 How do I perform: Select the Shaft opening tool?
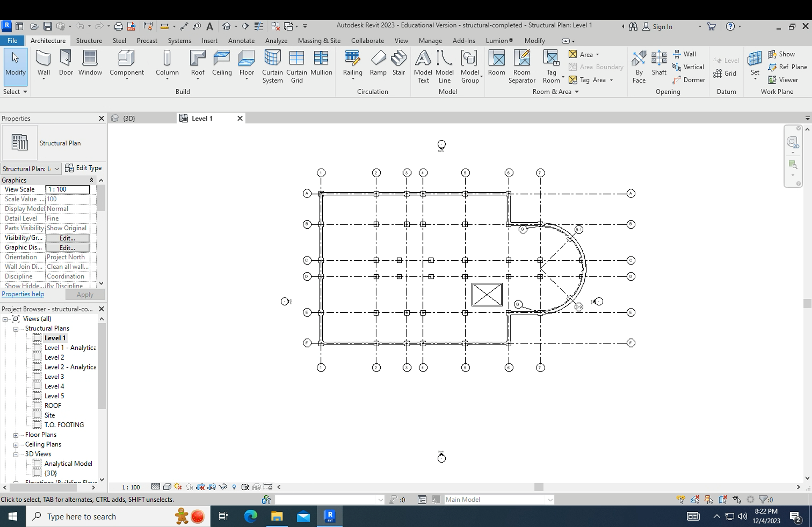pos(659,63)
